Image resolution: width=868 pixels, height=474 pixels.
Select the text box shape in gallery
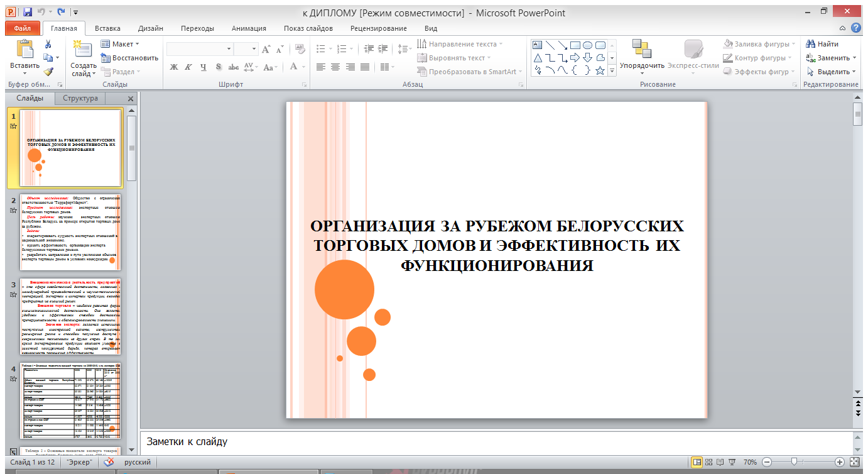[x=537, y=45]
